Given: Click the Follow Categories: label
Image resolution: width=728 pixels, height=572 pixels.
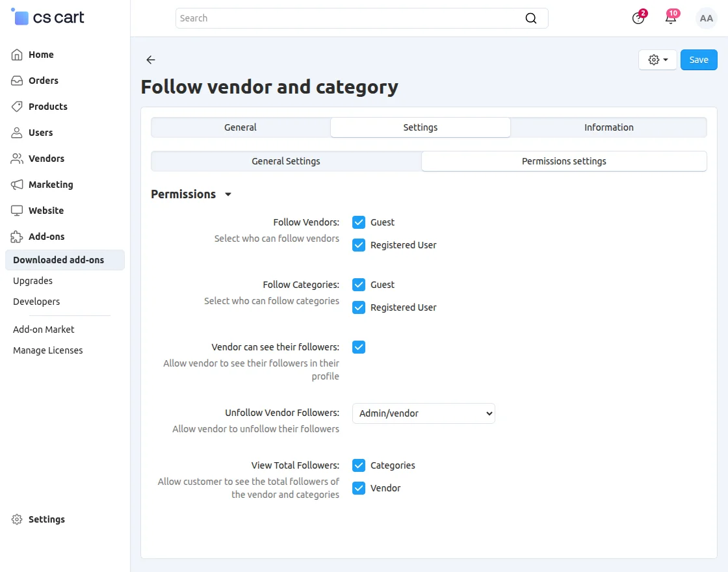Looking at the screenshot, I should coord(301,285).
